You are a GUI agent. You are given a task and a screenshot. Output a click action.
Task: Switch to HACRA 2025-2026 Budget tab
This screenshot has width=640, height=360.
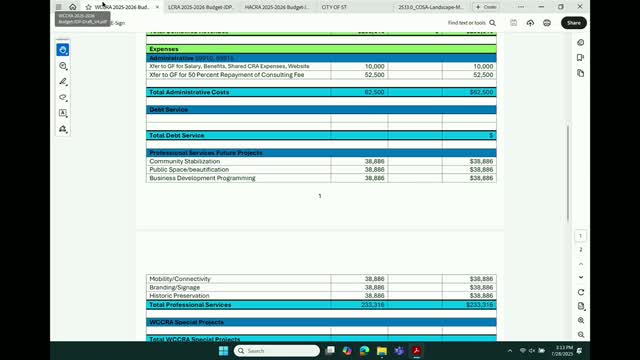pos(277,7)
